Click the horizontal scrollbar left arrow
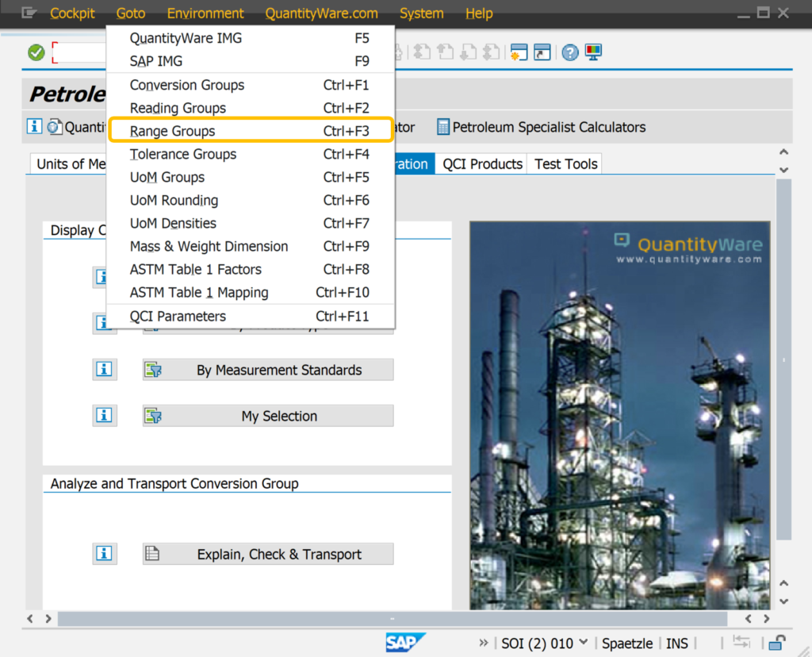This screenshot has height=657, width=812. click(x=30, y=619)
